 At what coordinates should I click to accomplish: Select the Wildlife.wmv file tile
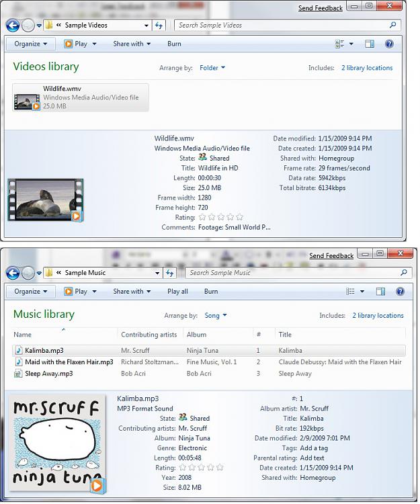(x=81, y=97)
